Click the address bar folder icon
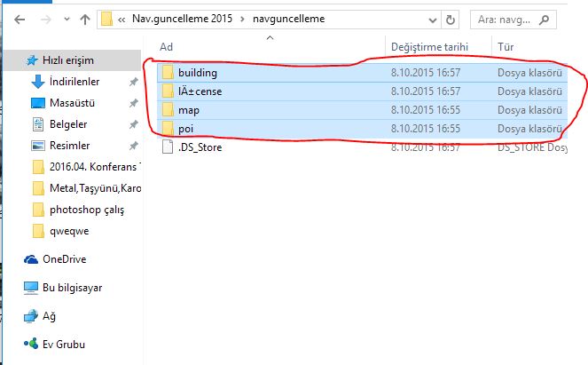Screen dimensions: 588x365 pyautogui.click(x=107, y=19)
